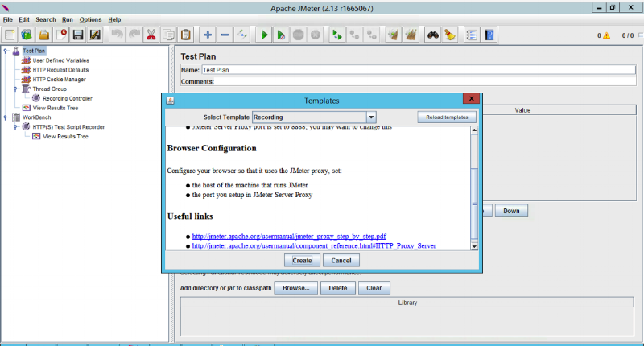This screenshot has width=644, height=346.
Task: Click the Redo arrow icon
Action: pos(134,35)
